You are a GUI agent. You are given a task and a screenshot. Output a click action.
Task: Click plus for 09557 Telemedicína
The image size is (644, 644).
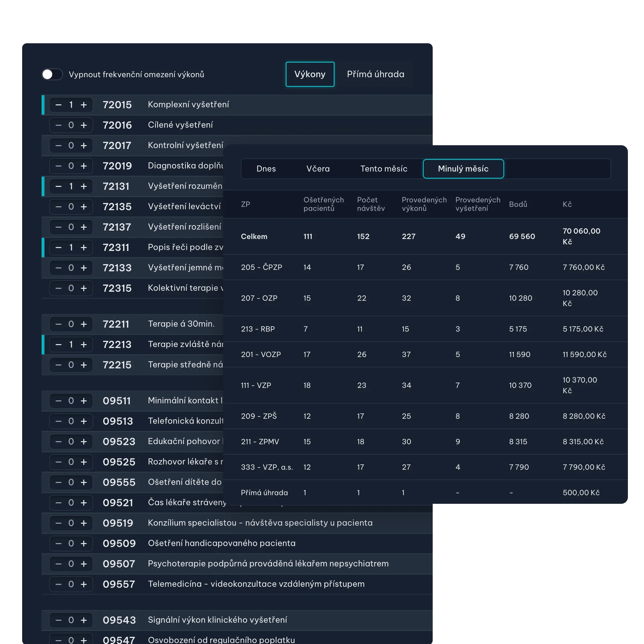[84, 584]
